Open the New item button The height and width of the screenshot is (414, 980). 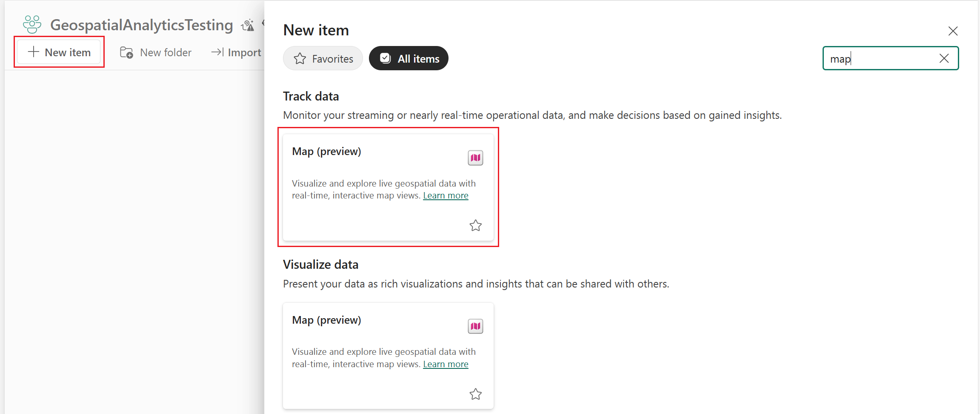(59, 52)
